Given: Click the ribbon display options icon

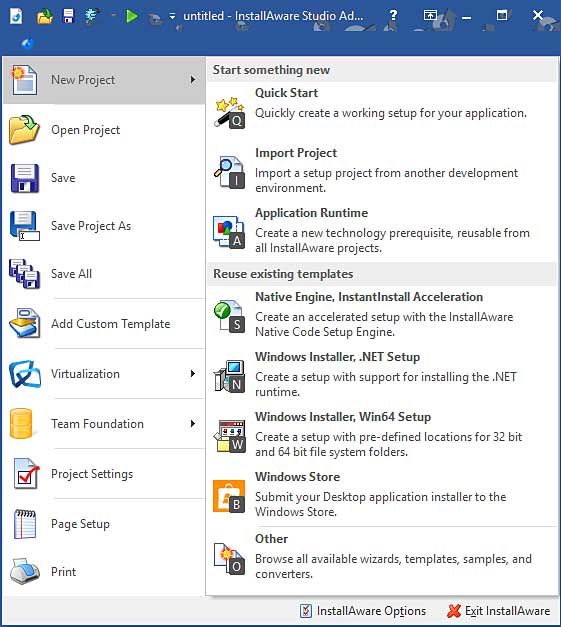Looking at the screenshot, I should point(430,16).
